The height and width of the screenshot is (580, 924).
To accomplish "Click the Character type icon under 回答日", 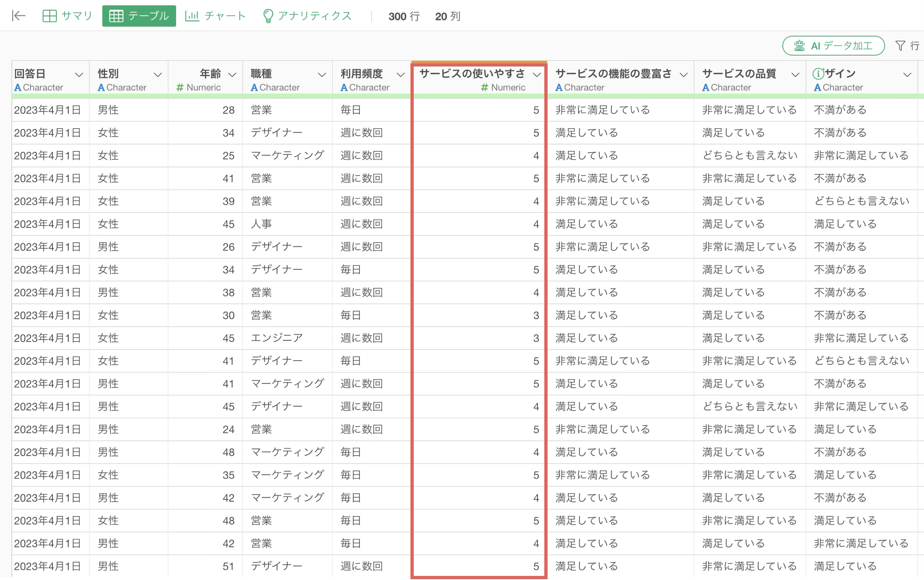I will tap(17, 88).
